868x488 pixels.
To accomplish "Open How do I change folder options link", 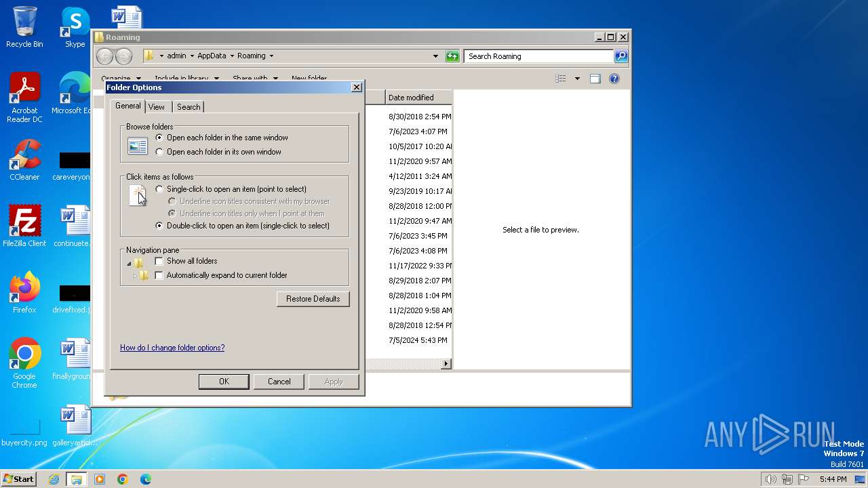I will click(x=172, y=348).
